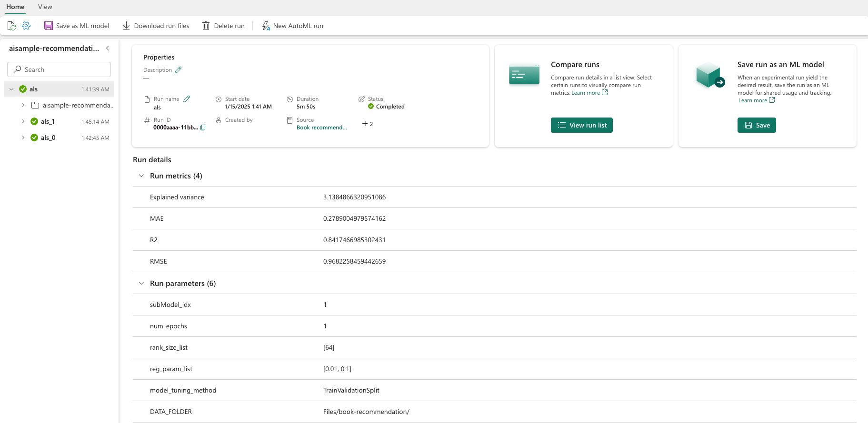Collapse the Run metrics section

click(141, 176)
